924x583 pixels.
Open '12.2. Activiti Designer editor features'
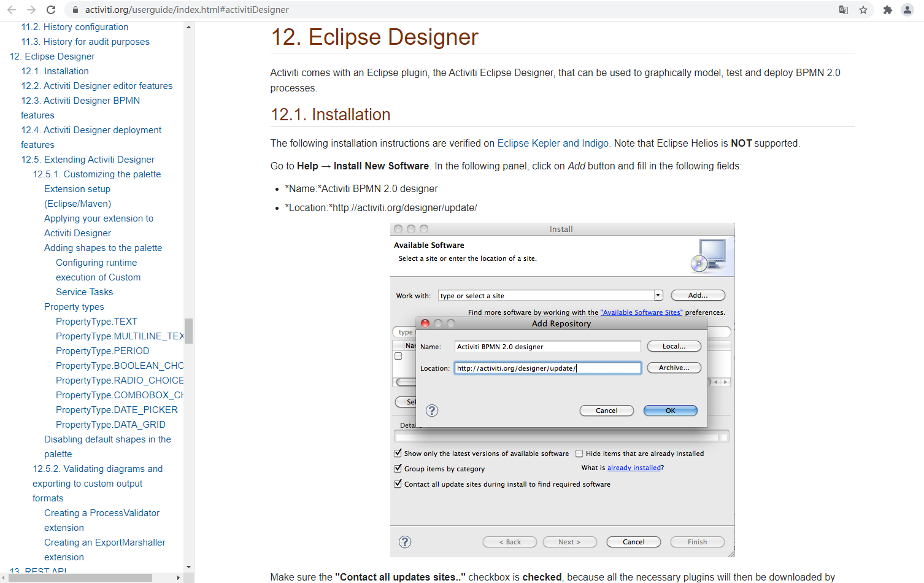97,86
